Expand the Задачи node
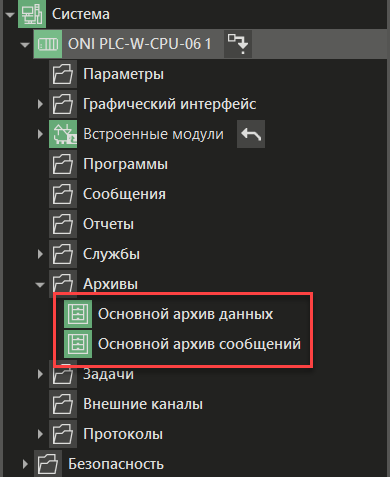 [40, 374]
